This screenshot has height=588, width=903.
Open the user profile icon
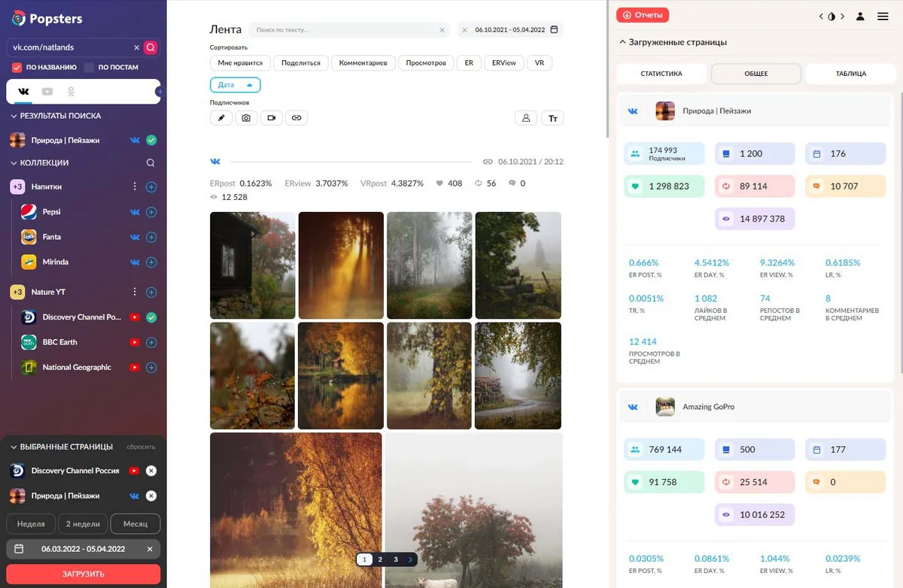click(x=860, y=16)
